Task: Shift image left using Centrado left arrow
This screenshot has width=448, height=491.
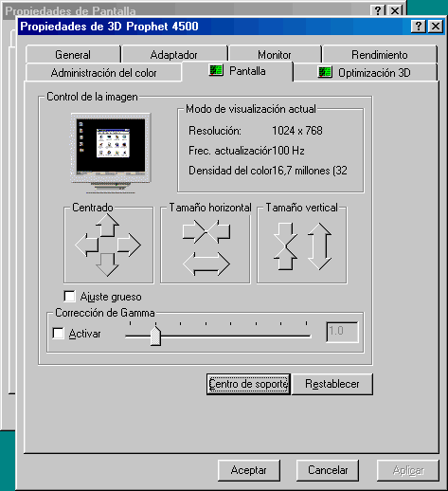Action: 87,245
